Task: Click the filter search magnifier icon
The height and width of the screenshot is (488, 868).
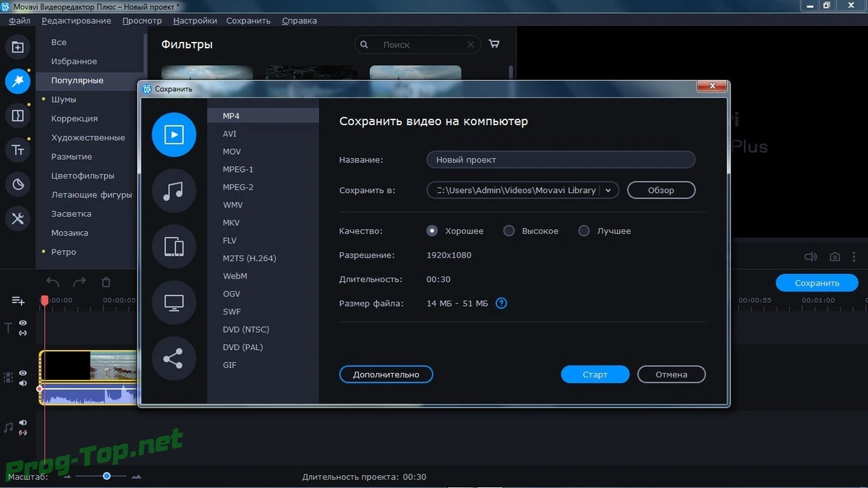Action: pyautogui.click(x=364, y=45)
